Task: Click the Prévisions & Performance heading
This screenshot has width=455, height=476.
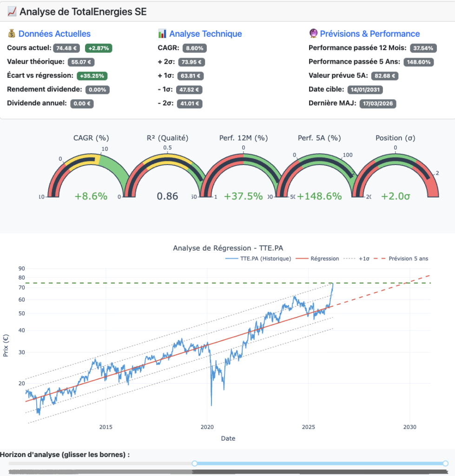Action: 370,33
